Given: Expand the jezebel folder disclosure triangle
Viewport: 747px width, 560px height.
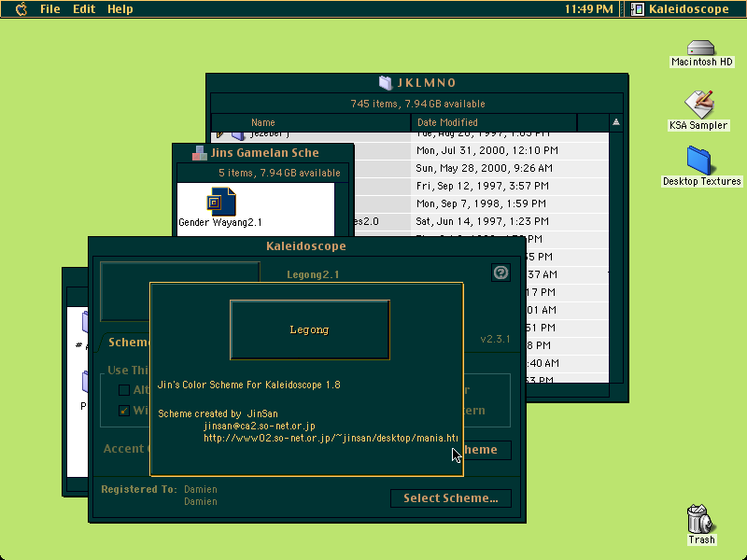Looking at the screenshot, I should pyautogui.click(x=219, y=134).
